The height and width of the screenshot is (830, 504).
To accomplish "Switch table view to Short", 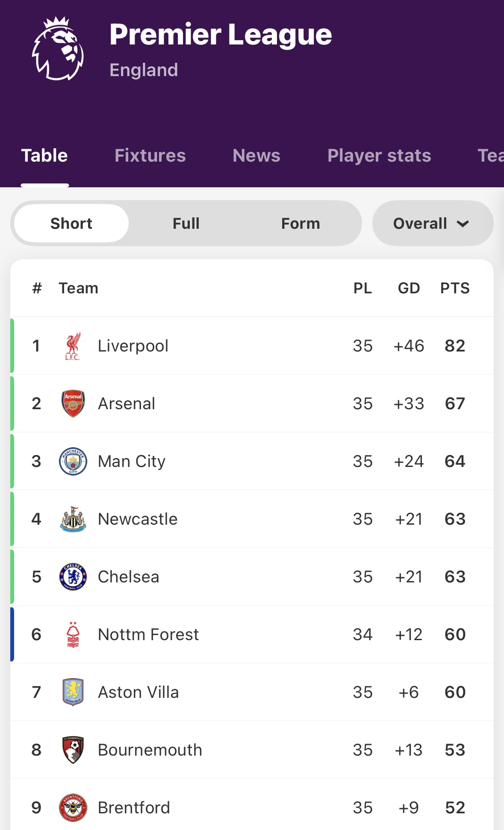I will pyautogui.click(x=71, y=223).
